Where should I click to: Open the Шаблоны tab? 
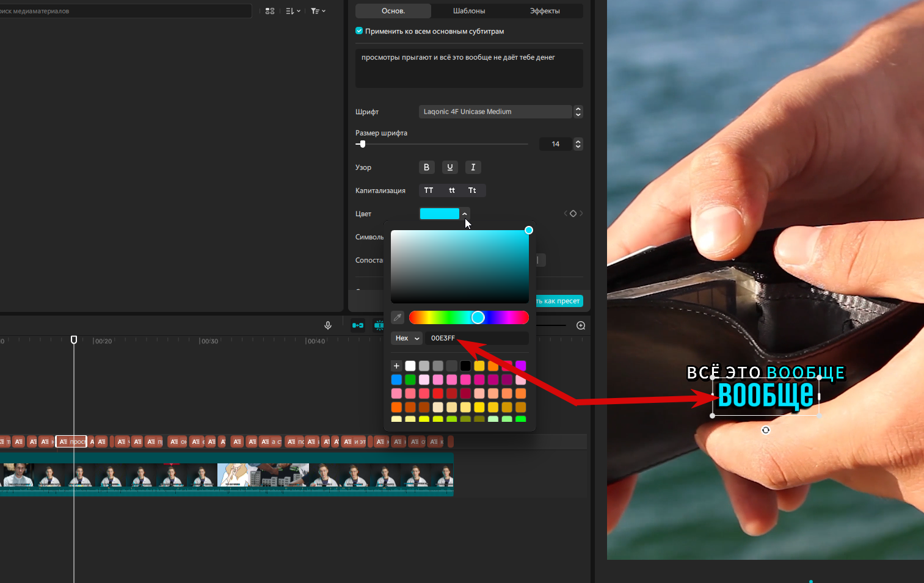click(469, 11)
